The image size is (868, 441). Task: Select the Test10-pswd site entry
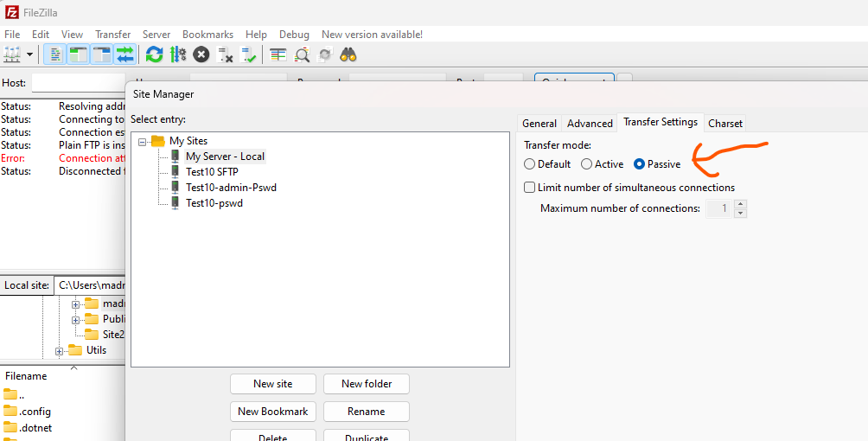tap(214, 202)
